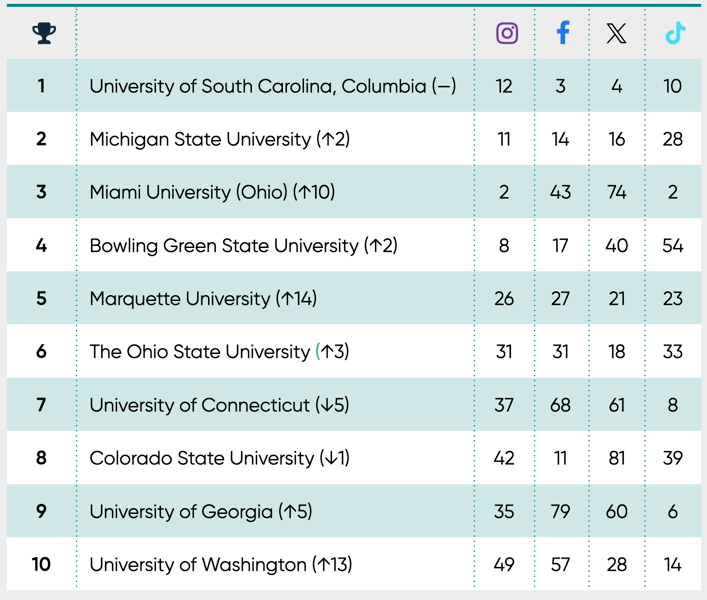Click University of Georgia entry
Image resolution: width=707 pixels, height=600 pixels.
coord(201,511)
